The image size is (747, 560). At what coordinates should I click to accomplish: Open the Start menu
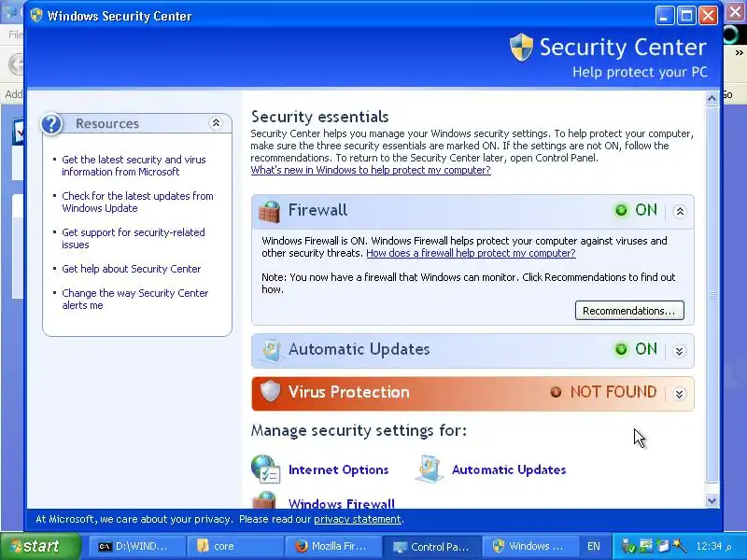(x=40, y=546)
